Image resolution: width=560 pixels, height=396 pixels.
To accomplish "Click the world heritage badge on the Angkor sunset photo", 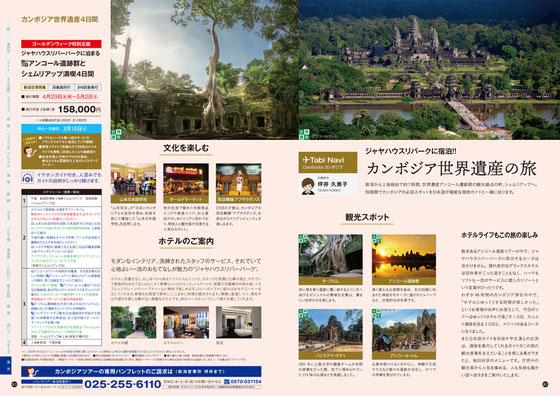I will (x=376, y=239).
